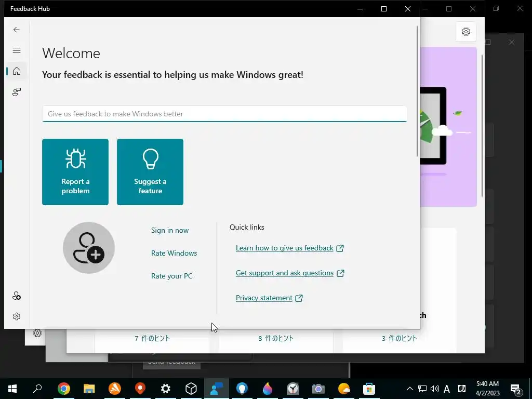
Task: Open the Tips lightbulb icon in the taskbar
Action: pos(242,389)
